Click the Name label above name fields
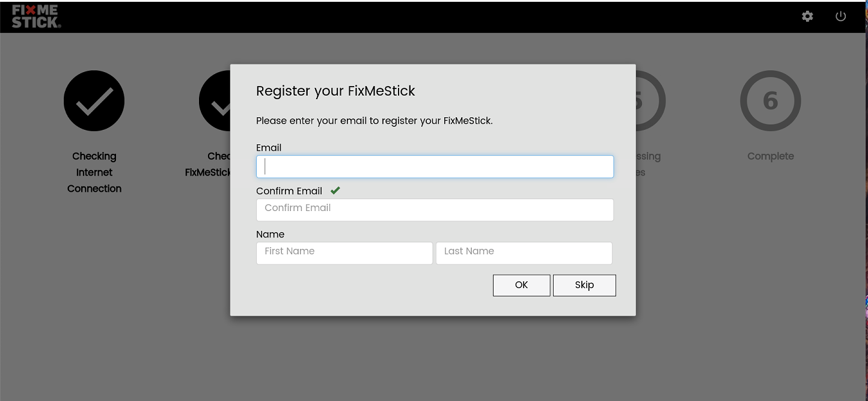 click(270, 234)
